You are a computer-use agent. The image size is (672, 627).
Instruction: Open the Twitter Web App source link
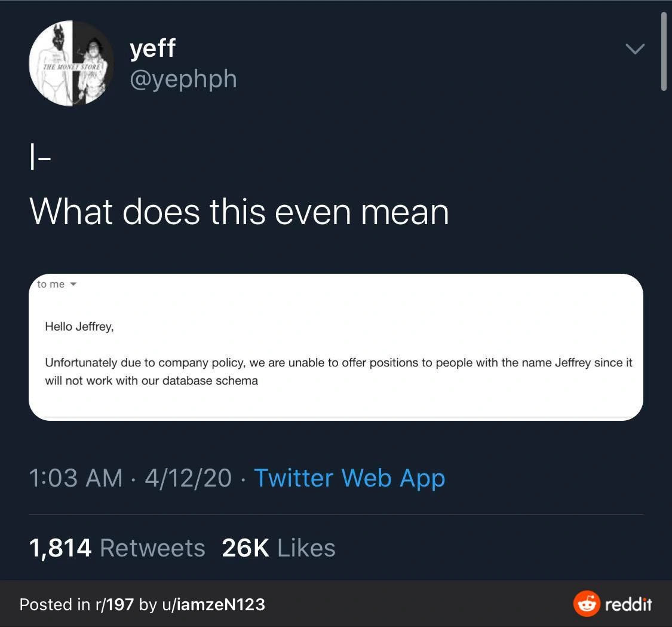point(349,478)
